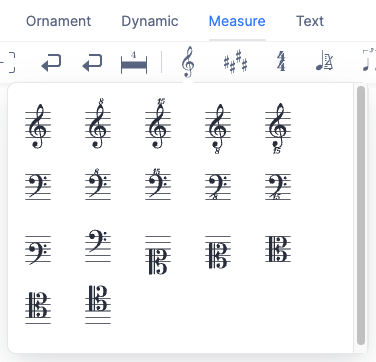The width and height of the screenshot is (376, 362).
Task: Choose treble clef with 15 above
Action: [158, 123]
